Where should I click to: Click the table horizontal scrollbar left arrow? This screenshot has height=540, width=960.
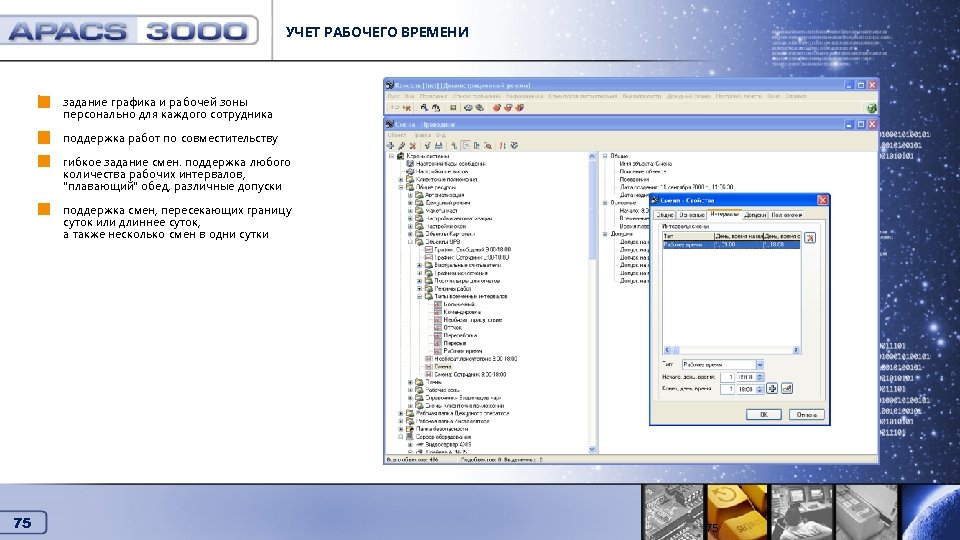point(667,350)
